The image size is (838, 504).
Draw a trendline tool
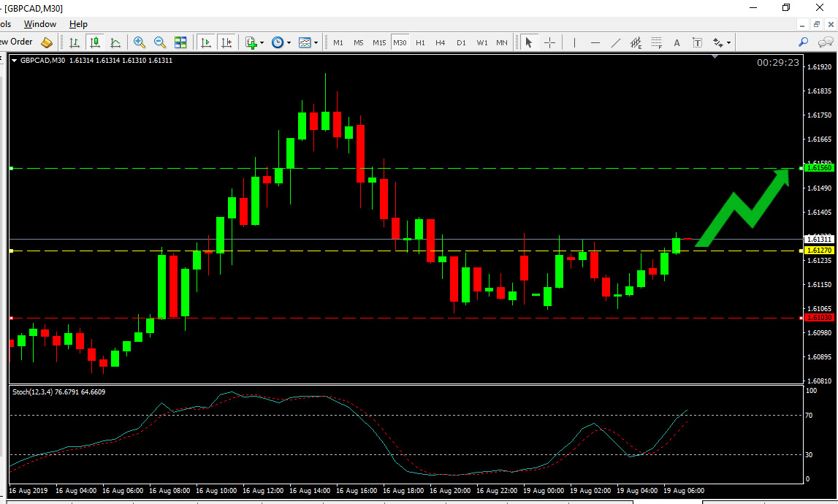pos(616,42)
